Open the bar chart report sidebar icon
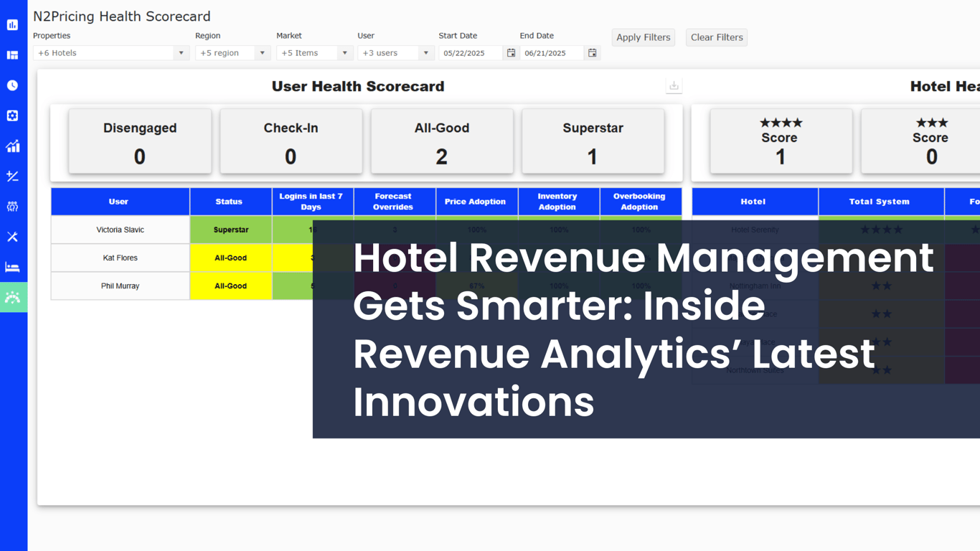980x551 pixels. pos(13,25)
